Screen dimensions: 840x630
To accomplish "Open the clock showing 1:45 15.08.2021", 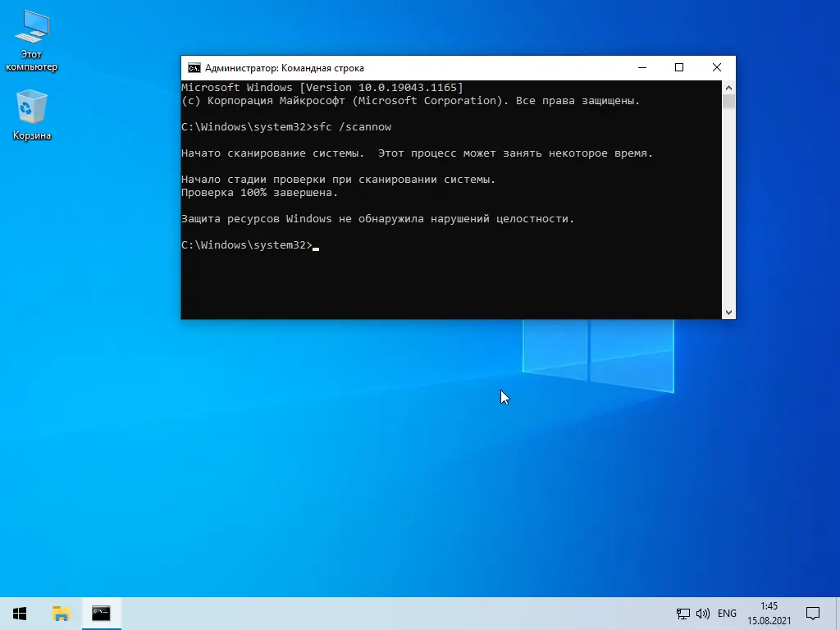I will click(769, 614).
